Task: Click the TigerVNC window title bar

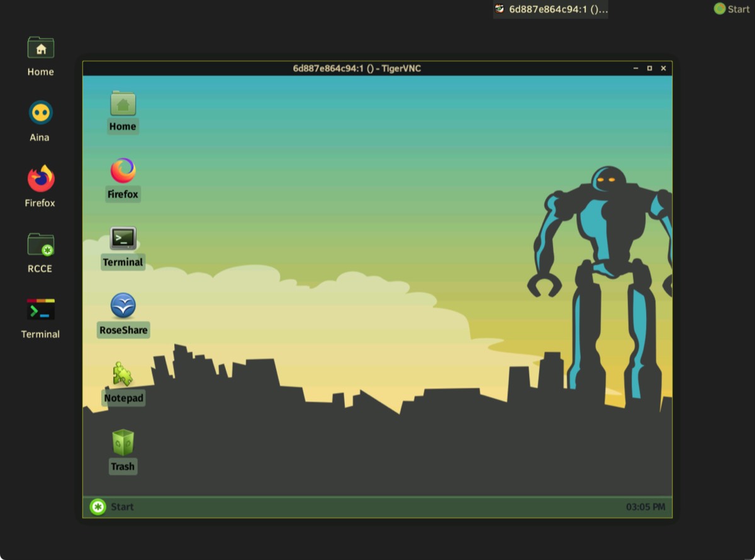Action: (x=357, y=69)
